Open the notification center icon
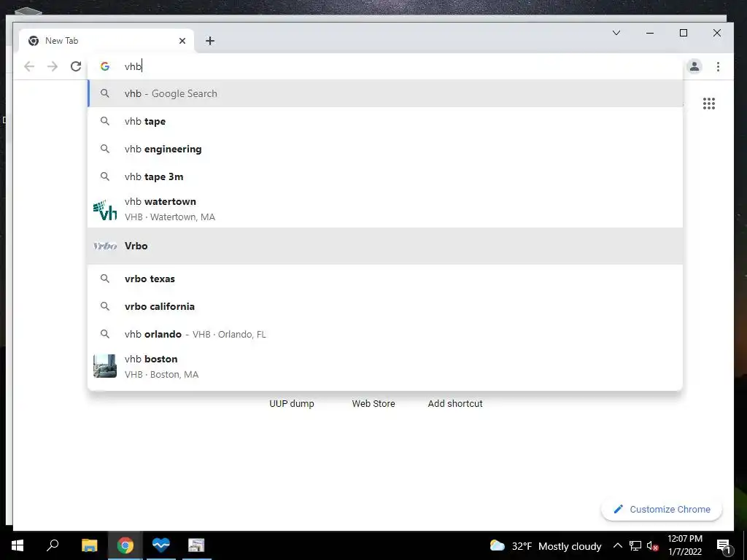The width and height of the screenshot is (747, 560). coord(724,545)
